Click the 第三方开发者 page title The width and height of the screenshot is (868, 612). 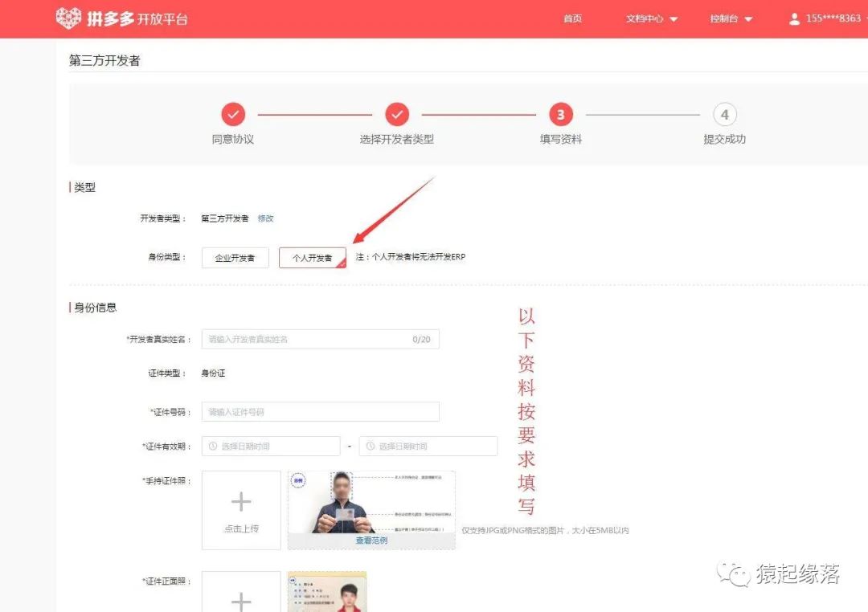[x=104, y=60]
